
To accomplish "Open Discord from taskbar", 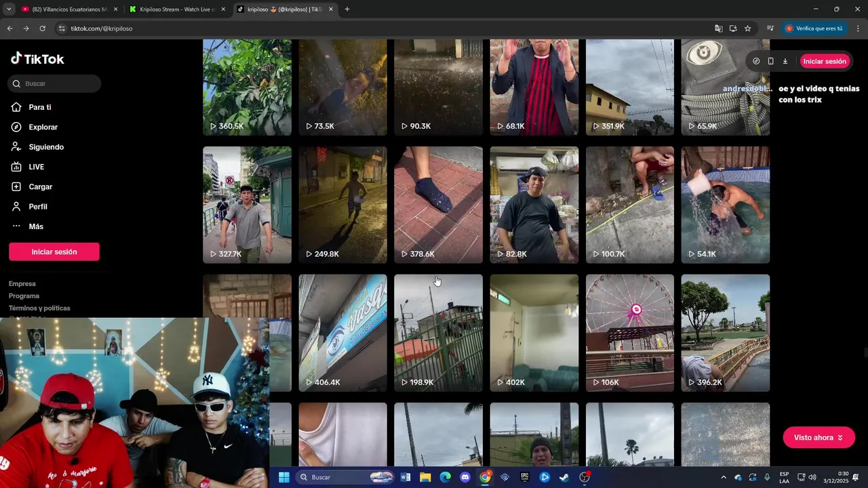I will 465,477.
